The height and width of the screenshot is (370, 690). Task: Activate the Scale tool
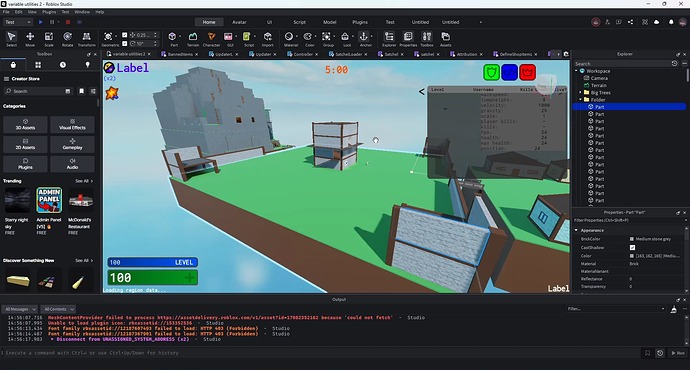pyautogui.click(x=49, y=39)
